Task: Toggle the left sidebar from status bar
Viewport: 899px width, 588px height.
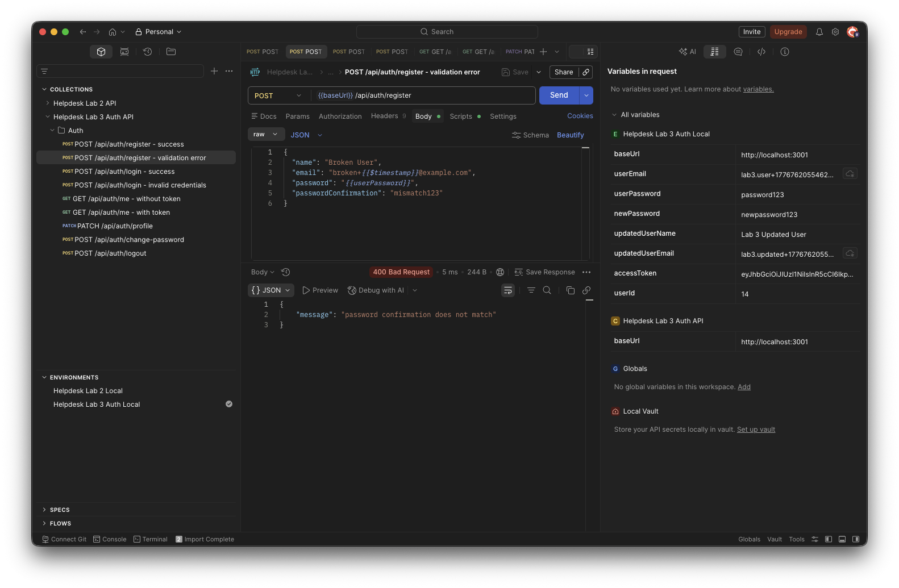Action: 829,539
